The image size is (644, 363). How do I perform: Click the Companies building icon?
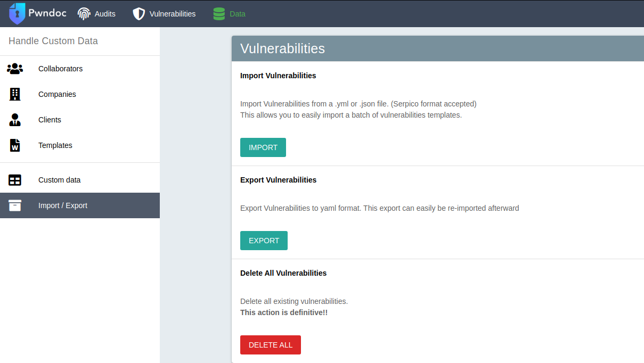[15, 94]
